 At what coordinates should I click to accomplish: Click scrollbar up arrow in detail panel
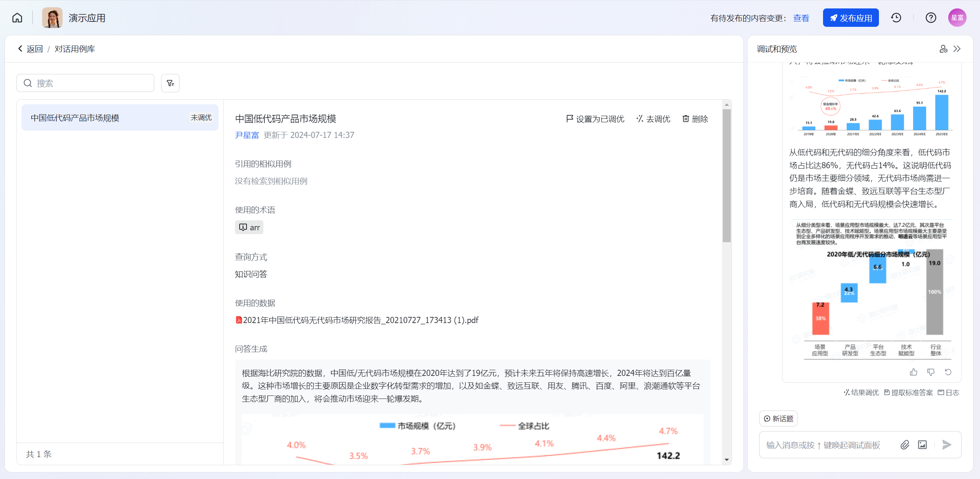(727, 105)
